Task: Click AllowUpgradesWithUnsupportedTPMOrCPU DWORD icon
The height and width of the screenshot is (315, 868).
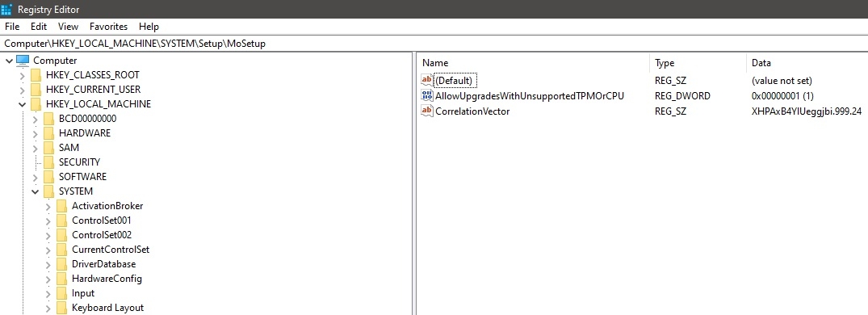Action: 427,96
